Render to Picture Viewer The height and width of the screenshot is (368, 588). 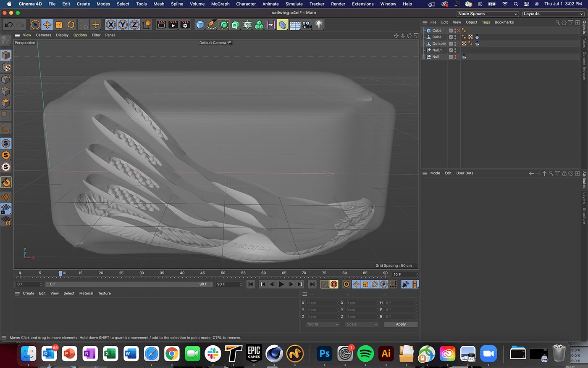coord(173,25)
